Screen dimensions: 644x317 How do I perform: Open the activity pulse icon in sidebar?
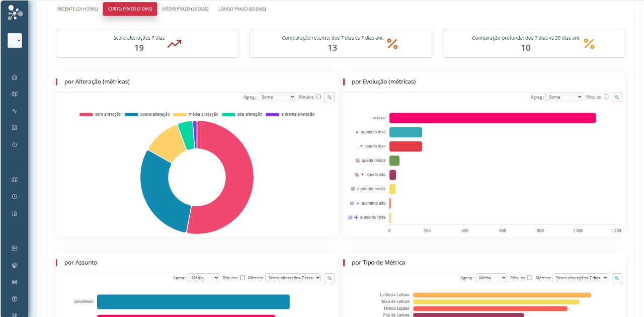pos(15,111)
